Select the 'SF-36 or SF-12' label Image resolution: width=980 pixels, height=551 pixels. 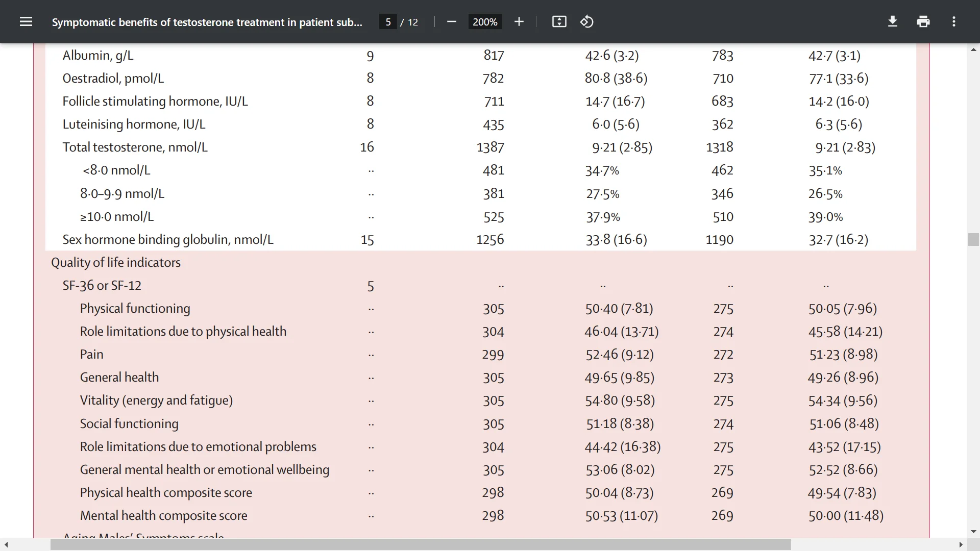pyautogui.click(x=102, y=286)
